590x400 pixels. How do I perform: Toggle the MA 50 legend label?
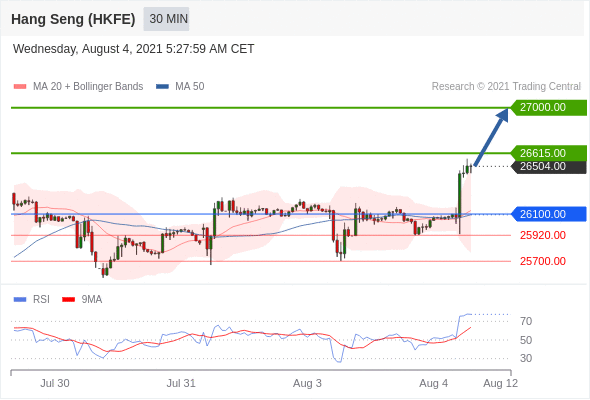click(190, 87)
